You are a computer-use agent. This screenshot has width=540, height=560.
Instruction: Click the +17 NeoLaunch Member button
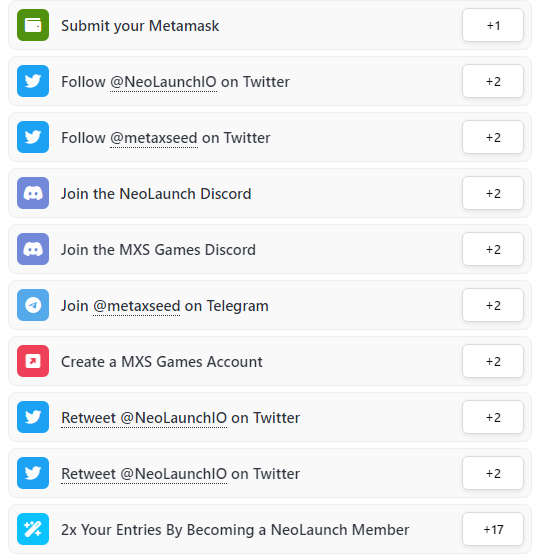(493, 529)
